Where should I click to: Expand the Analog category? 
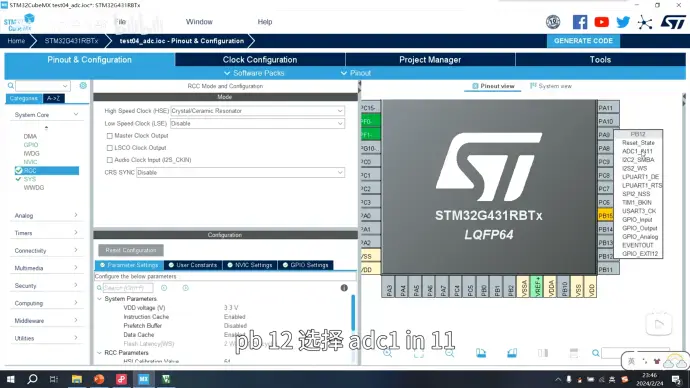coord(46,215)
